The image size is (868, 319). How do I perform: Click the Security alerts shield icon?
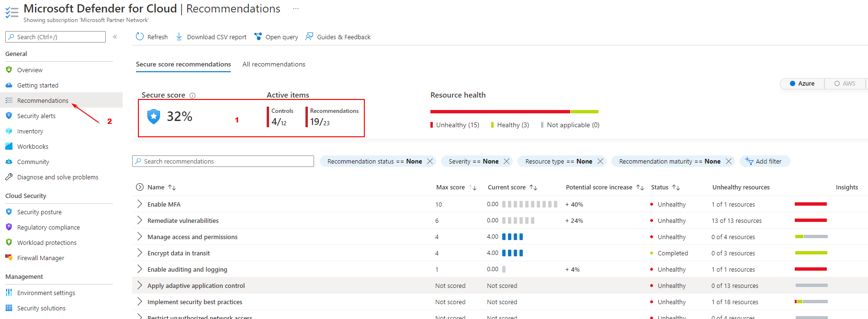(9, 116)
